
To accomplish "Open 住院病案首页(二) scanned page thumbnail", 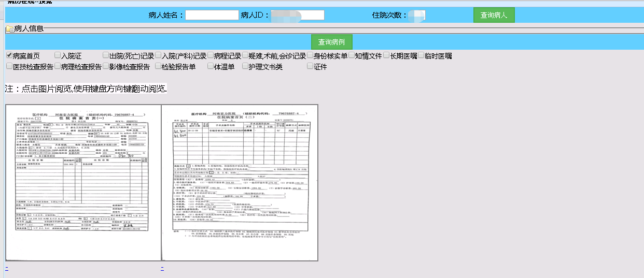I will pos(240,183).
